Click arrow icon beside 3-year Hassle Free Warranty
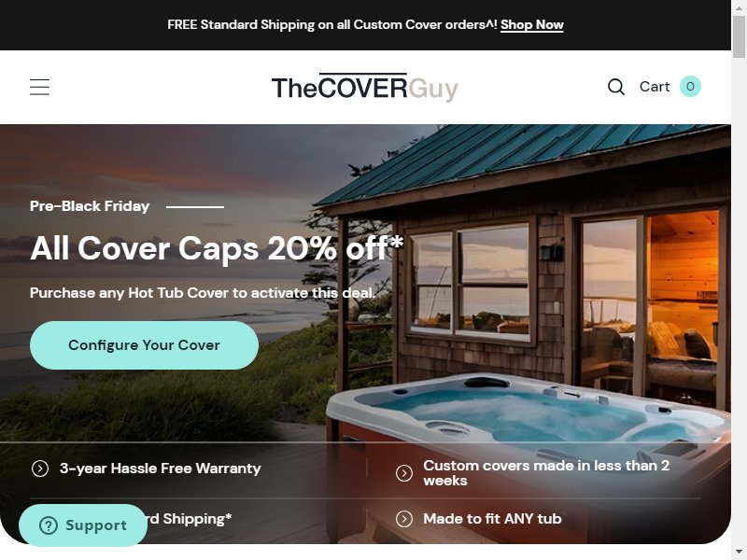This screenshot has height=560, width=747. point(40,469)
